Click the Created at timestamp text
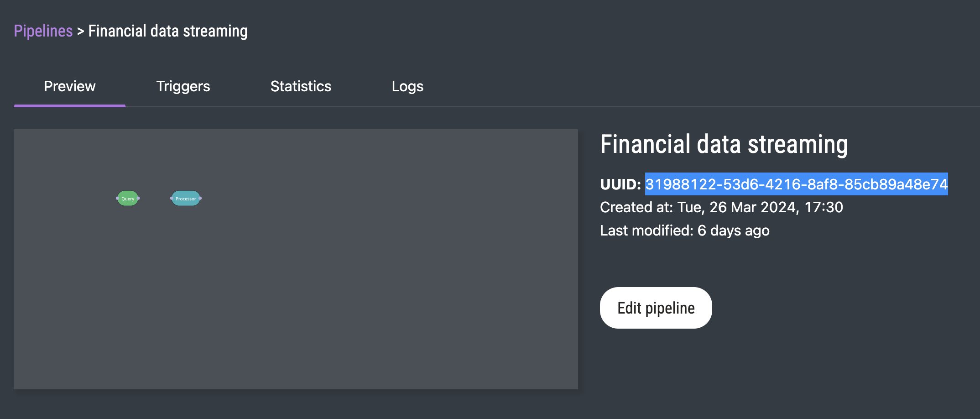 point(721,207)
